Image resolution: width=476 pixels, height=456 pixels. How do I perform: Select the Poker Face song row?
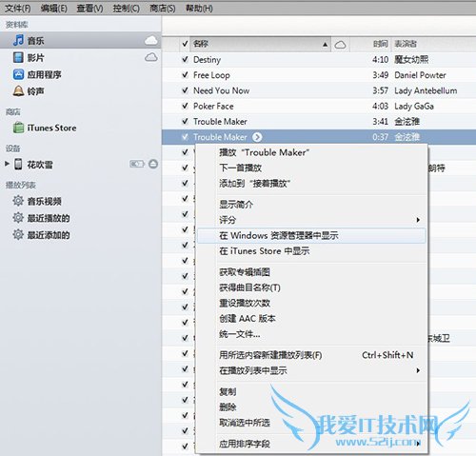[x=319, y=106]
